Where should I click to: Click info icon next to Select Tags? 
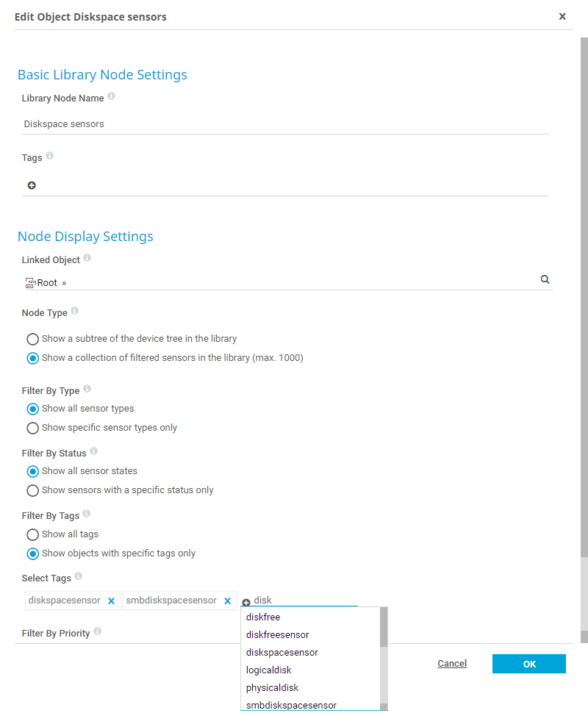[x=79, y=576]
